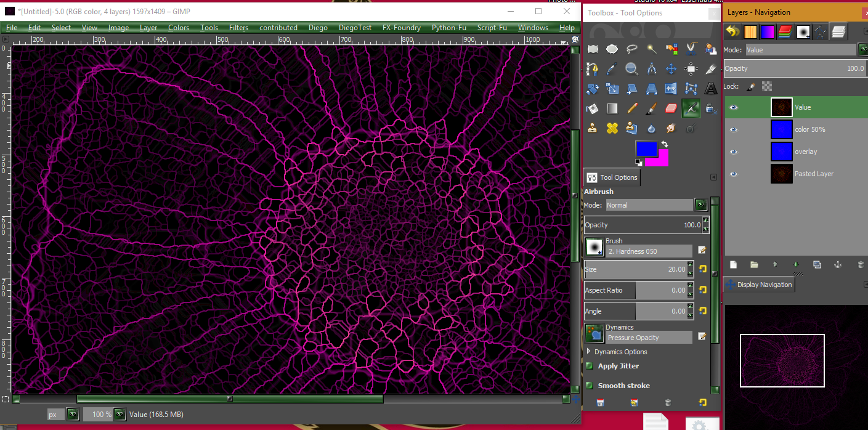Select the Rectangle Select tool
The height and width of the screenshot is (430, 868).
593,49
